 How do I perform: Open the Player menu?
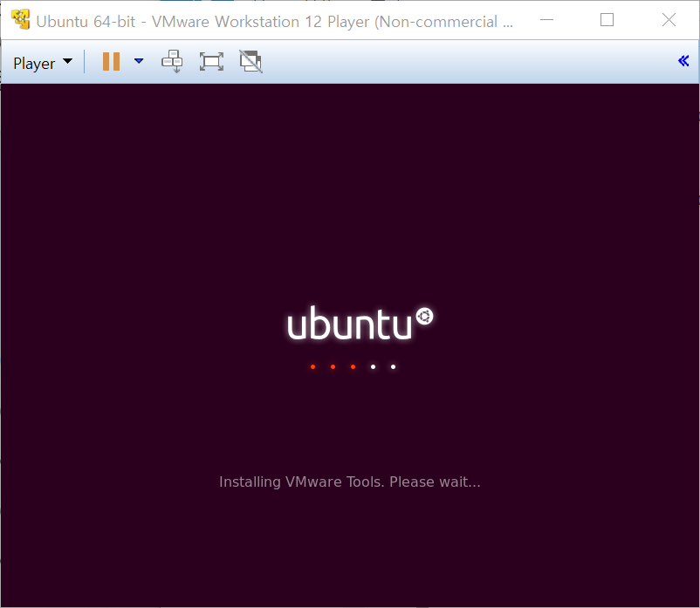[x=35, y=61]
